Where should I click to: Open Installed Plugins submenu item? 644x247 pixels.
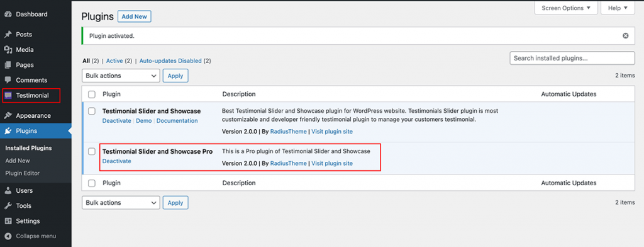coord(28,148)
